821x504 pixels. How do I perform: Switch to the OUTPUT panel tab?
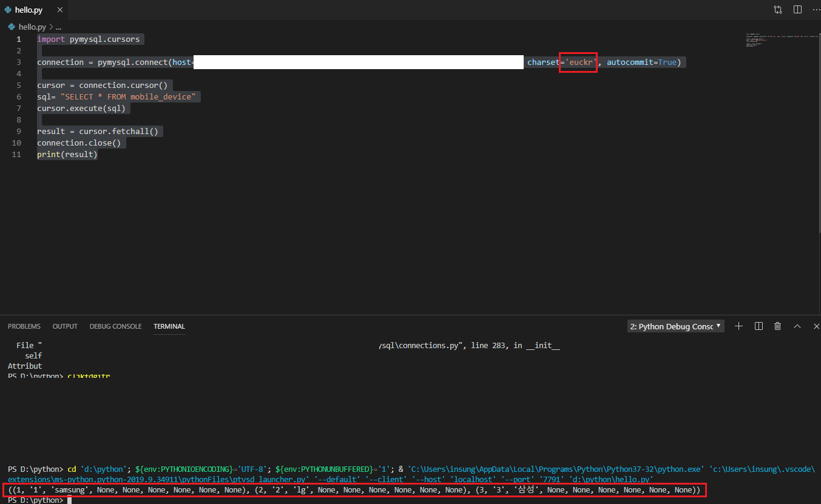pos(65,326)
